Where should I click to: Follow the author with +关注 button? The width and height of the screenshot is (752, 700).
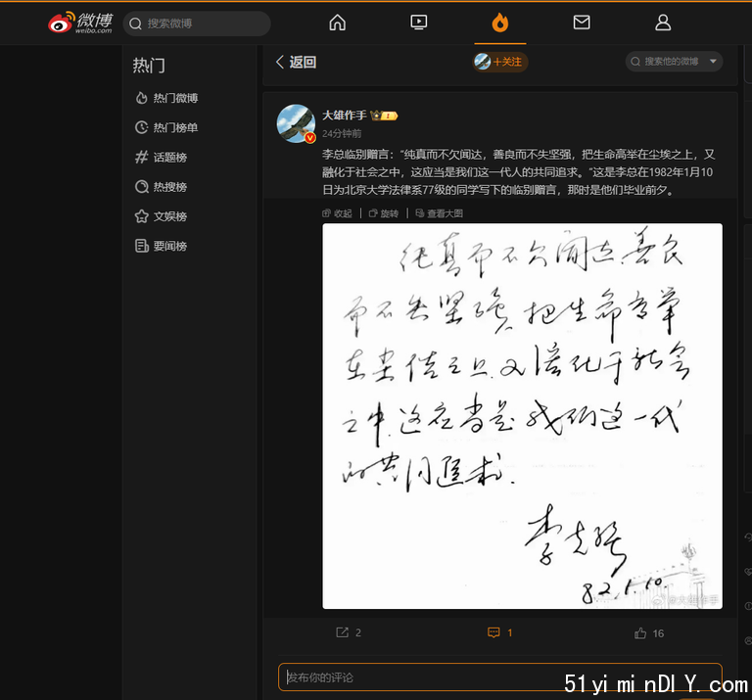pos(500,62)
